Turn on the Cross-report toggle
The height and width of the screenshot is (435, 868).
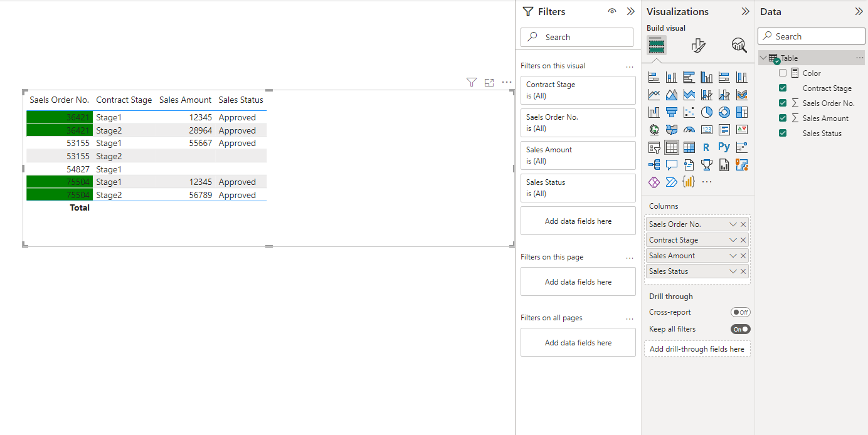pos(740,312)
